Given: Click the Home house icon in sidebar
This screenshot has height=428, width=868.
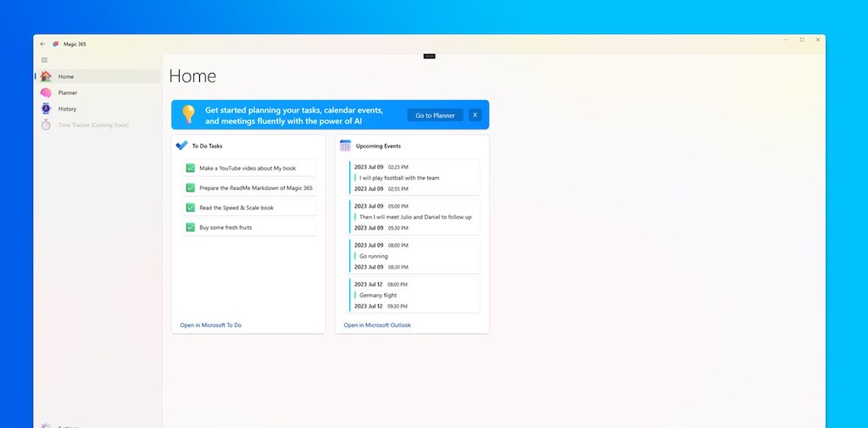Looking at the screenshot, I should click(x=46, y=76).
